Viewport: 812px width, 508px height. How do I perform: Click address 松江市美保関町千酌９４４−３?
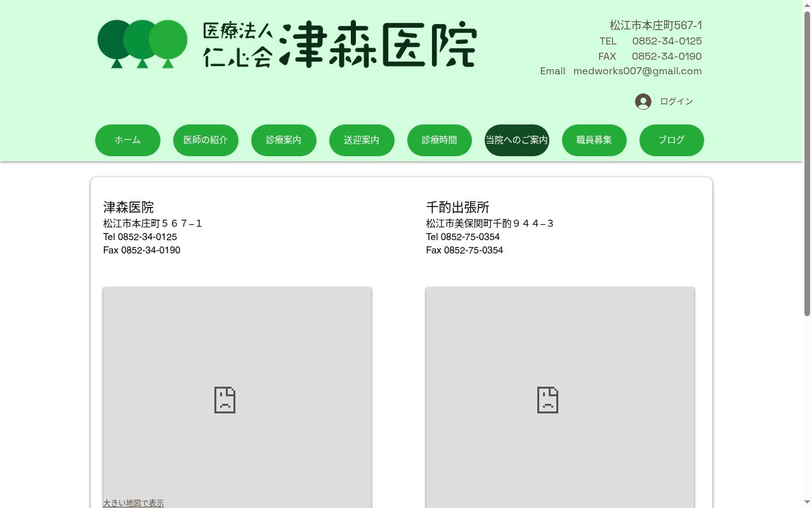[490, 224]
